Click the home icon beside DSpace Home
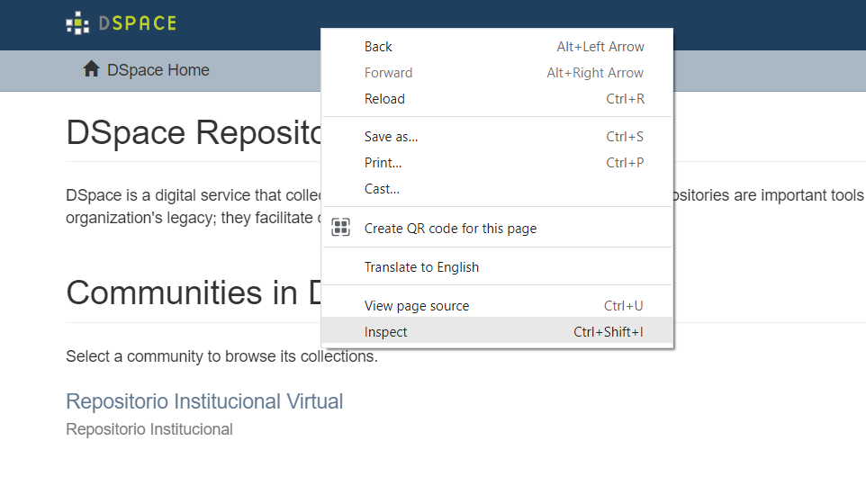 click(91, 69)
